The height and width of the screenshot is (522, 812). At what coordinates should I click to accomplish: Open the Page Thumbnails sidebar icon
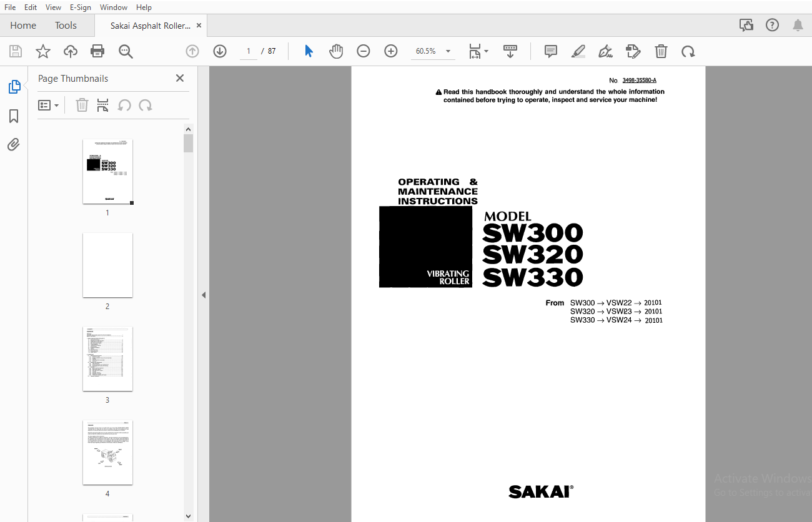14,87
